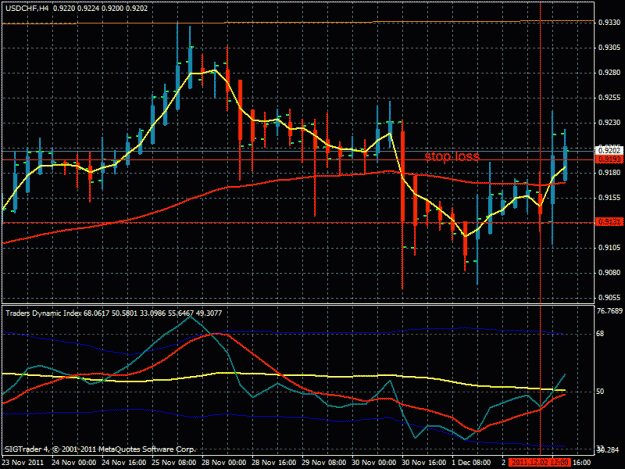Click the 1 Dec 08:00 time label
Image resolution: width=625 pixels, height=469 pixels.
tap(471, 462)
